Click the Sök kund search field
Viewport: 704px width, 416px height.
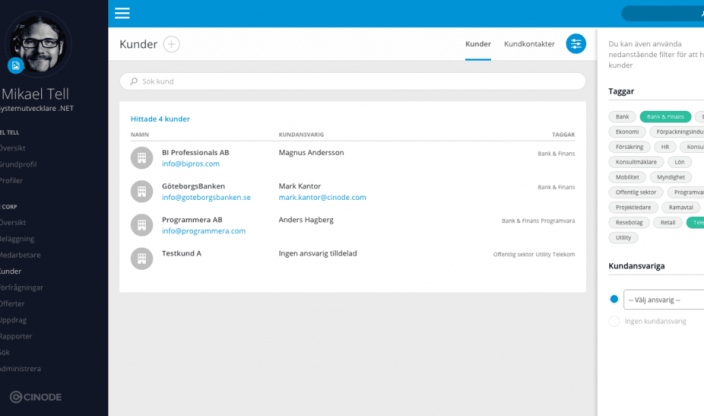352,81
